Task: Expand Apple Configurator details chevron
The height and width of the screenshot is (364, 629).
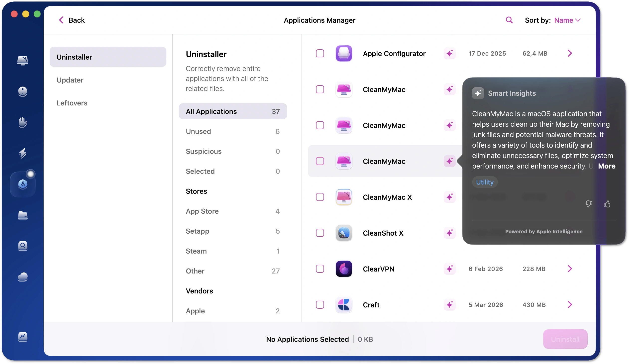Action: click(x=570, y=53)
